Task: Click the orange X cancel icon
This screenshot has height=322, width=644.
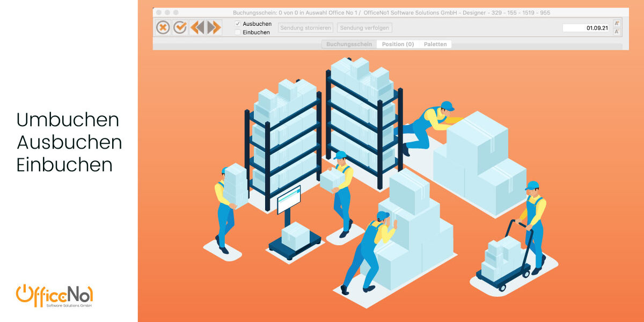Action: point(163,27)
